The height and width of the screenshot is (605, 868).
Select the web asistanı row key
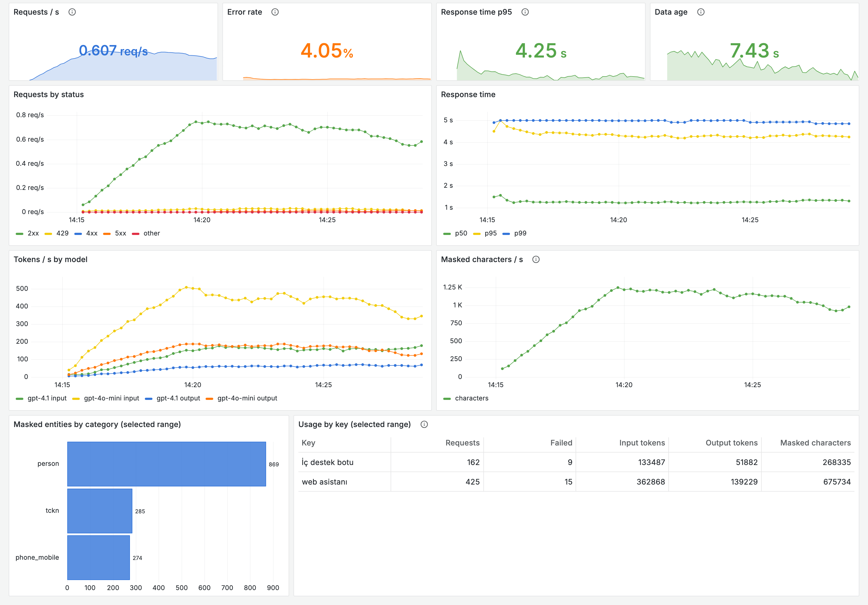click(324, 482)
